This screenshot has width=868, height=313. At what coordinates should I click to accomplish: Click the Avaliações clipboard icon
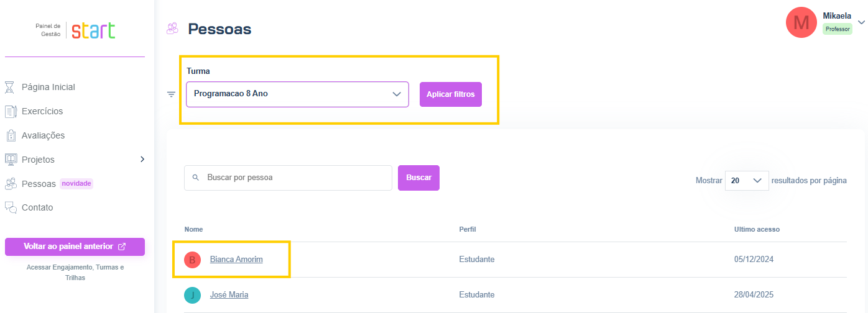(x=10, y=135)
